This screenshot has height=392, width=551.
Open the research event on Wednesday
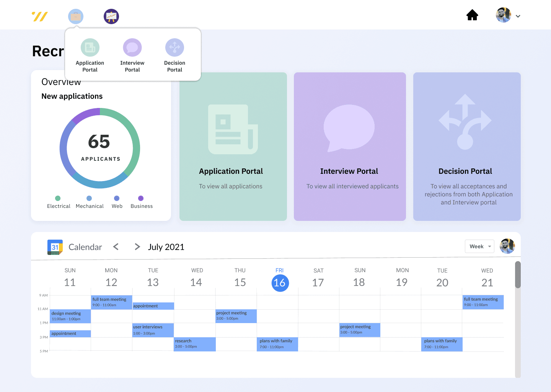click(x=195, y=344)
